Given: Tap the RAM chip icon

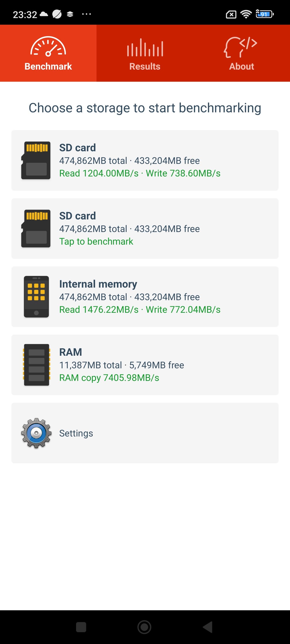Looking at the screenshot, I should 36,365.
